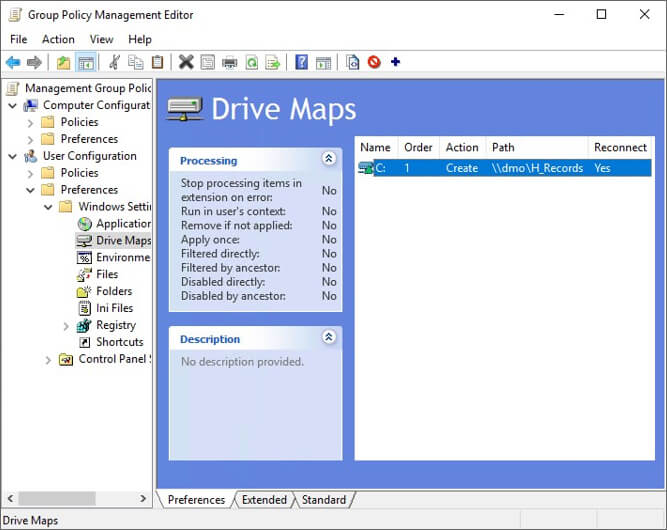Click the Folders tree icon
Image resolution: width=667 pixels, height=530 pixels.
click(x=84, y=291)
